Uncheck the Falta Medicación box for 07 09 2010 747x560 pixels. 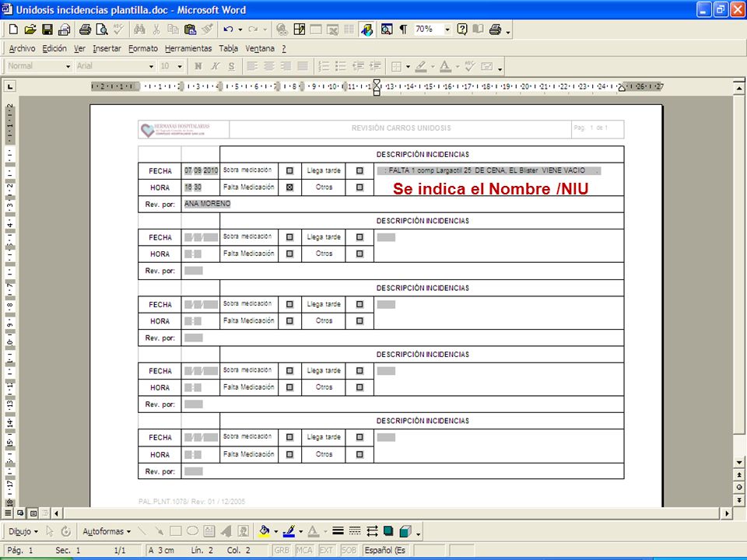tap(289, 187)
